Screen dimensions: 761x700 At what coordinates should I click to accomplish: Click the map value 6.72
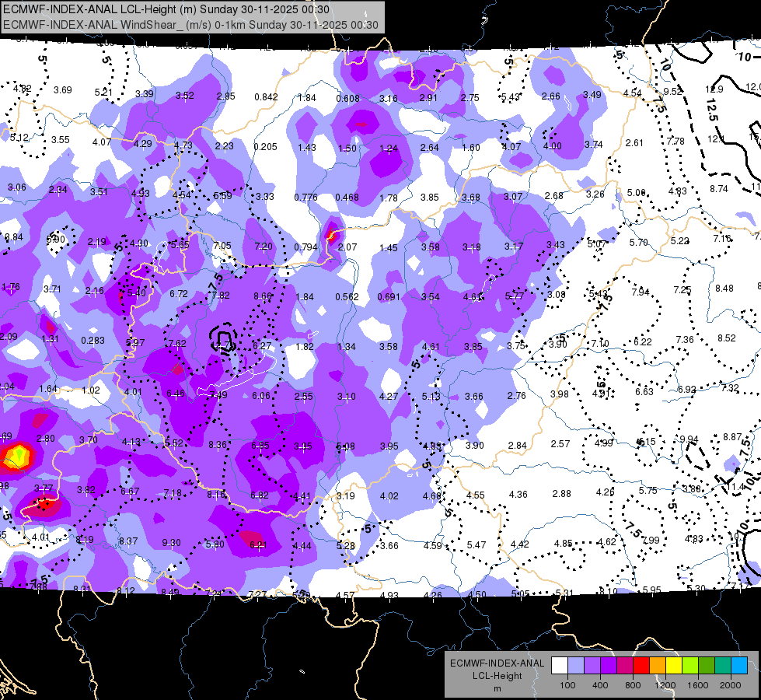[x=179, y=294]
